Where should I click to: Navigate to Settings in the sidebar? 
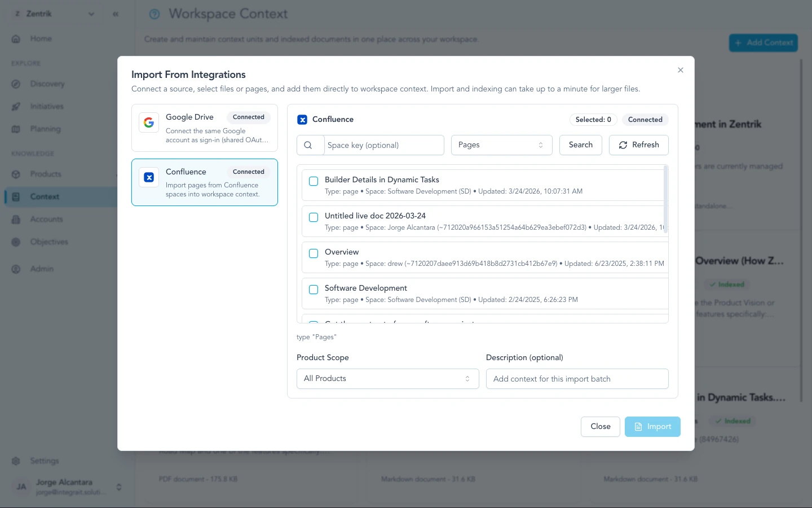click(43, 461)
